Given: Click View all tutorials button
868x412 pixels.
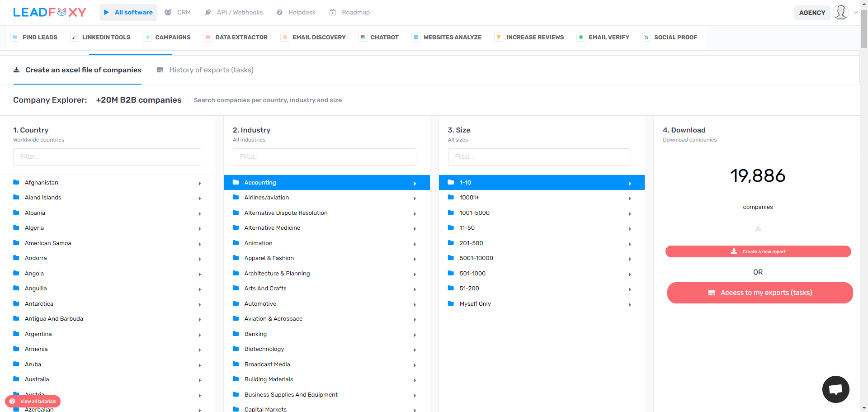Looking at the screenshot, I should [33, 401].
